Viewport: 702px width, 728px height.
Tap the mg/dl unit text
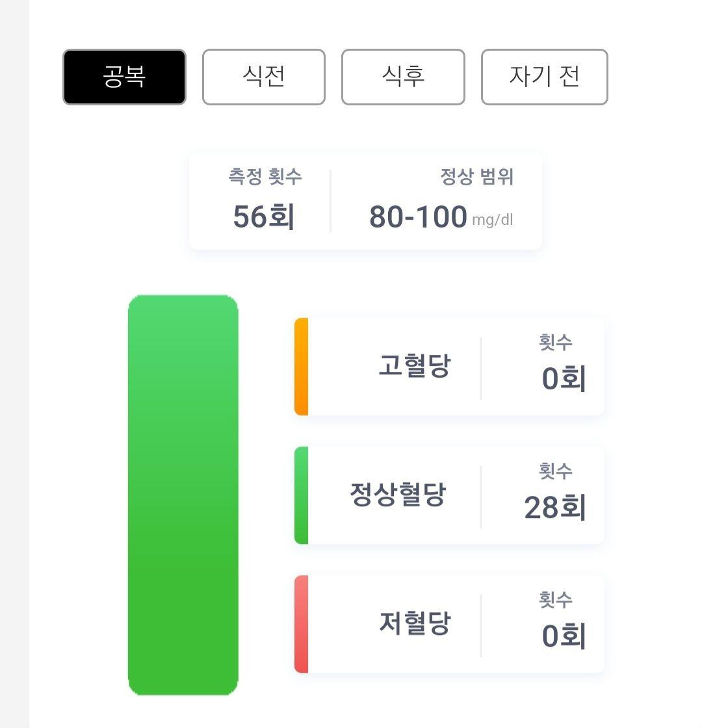tap(493, 220)
